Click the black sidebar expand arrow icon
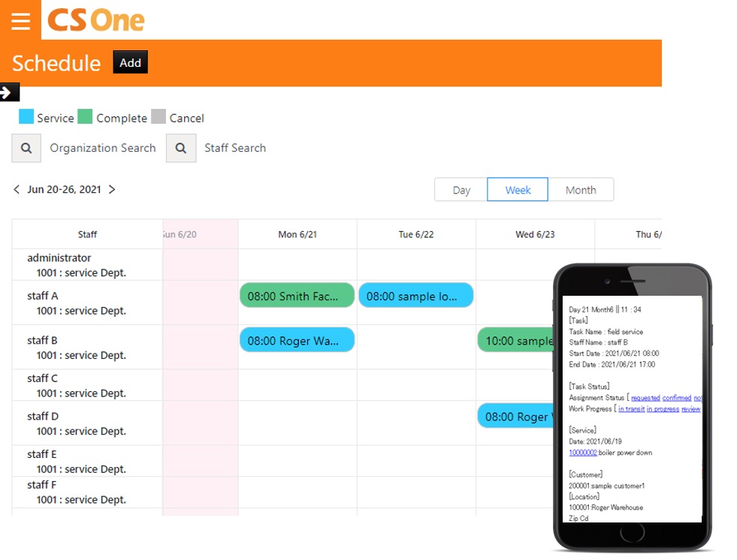 (9, 92)
